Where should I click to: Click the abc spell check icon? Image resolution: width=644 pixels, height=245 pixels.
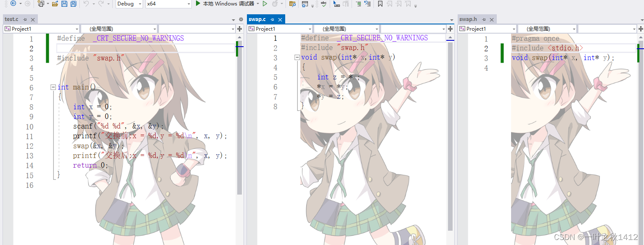click(323, 3)
